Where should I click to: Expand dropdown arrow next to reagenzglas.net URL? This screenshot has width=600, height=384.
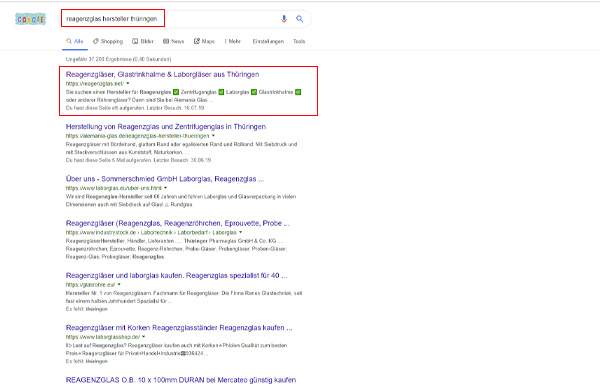[128, 83]
